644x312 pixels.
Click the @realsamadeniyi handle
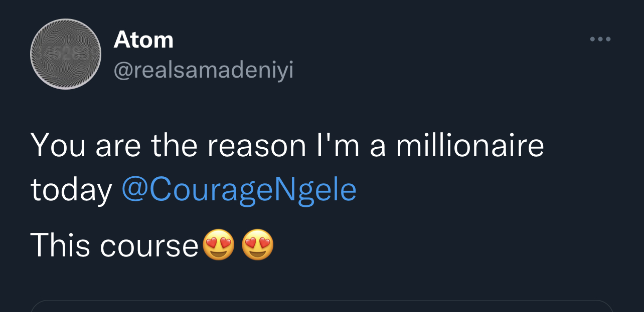click(203, 70)
